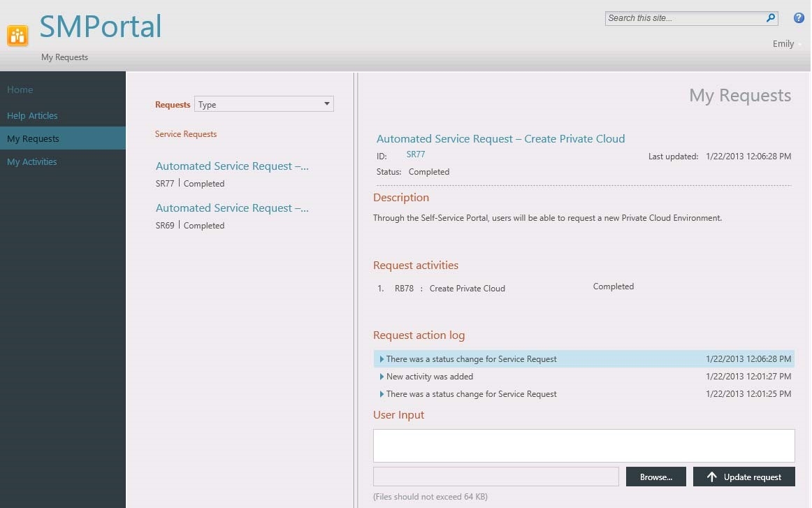This screenshot has width=812, height=508.
Task: Click the Last updated 1/22/2013 12:06:28 PM value
Action: coord(748,157)
